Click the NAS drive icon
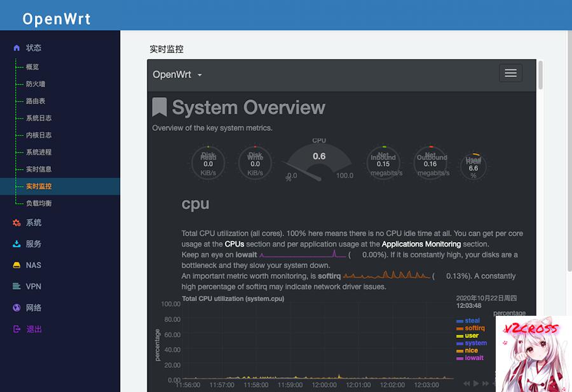572x392 pixels. coord(16,265)
